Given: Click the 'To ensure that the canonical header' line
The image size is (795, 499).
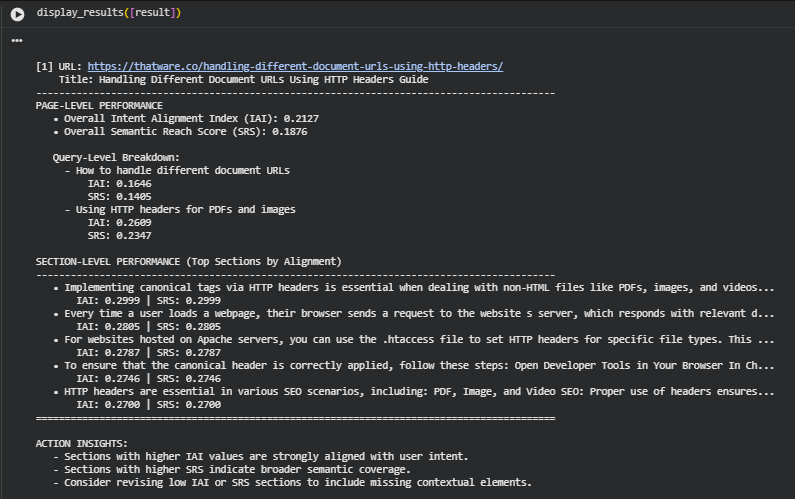Looking at the screenshot, I should 419,366.
